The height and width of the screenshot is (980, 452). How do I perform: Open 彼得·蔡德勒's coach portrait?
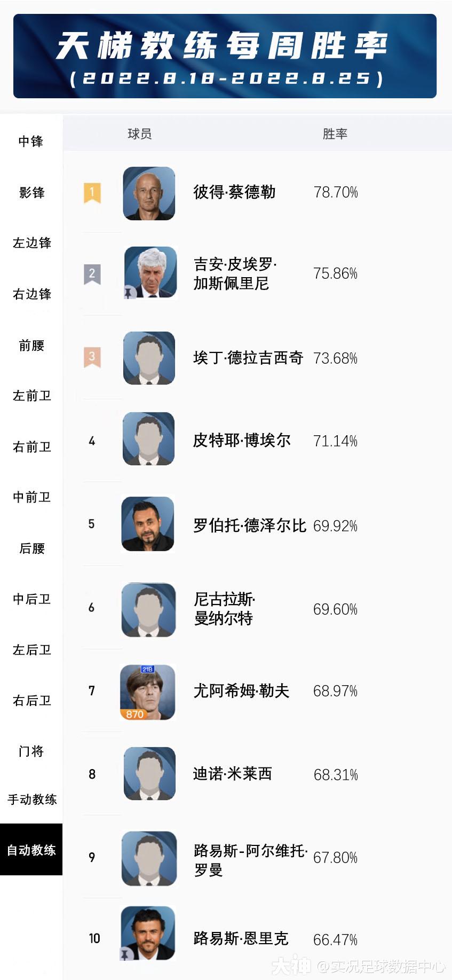[149, 193]
